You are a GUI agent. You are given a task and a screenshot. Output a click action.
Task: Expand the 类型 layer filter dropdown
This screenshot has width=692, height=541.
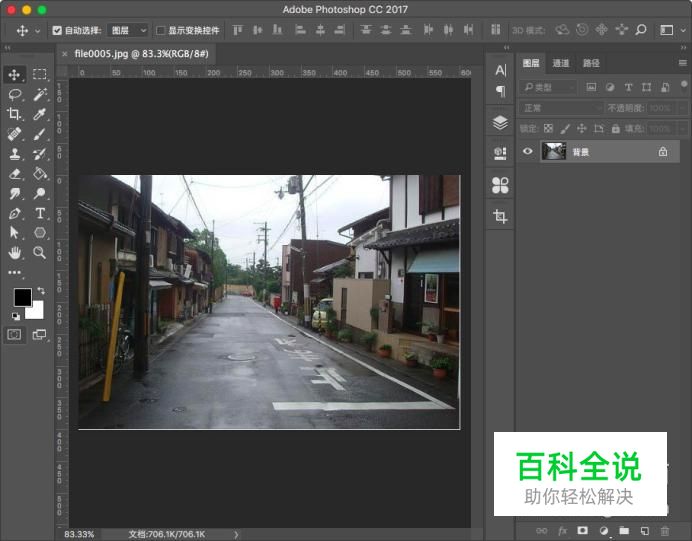click(547, 88)
